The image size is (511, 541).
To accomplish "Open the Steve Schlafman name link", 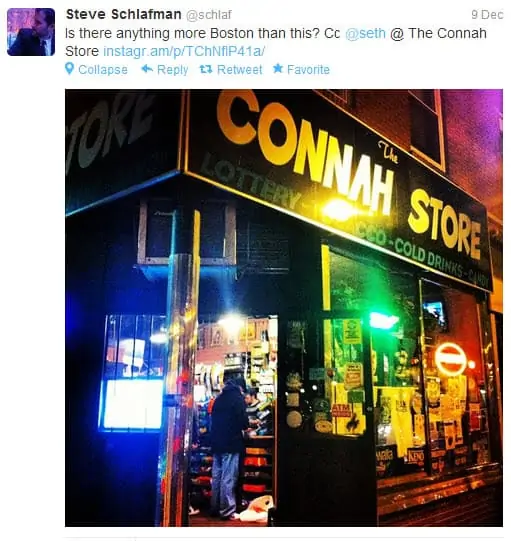I will [x=124, y=14].
